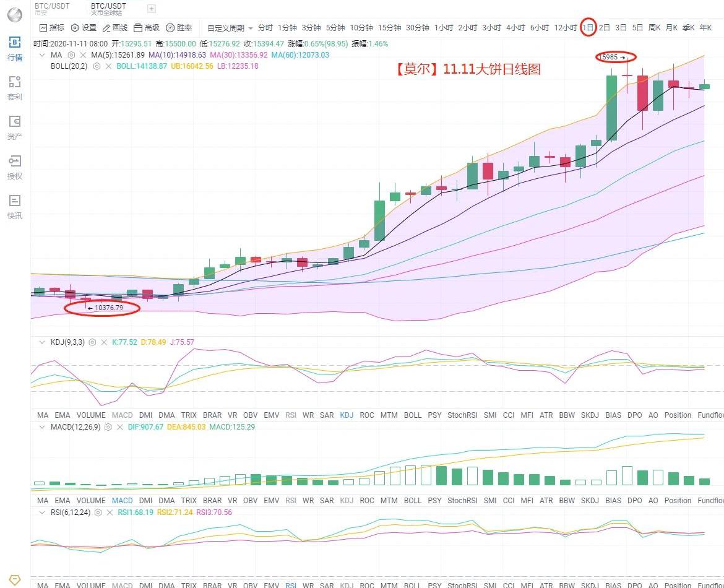Open the 授权 authorization section in sidebar
724x588 pixels.
click(x=15, y=168)
